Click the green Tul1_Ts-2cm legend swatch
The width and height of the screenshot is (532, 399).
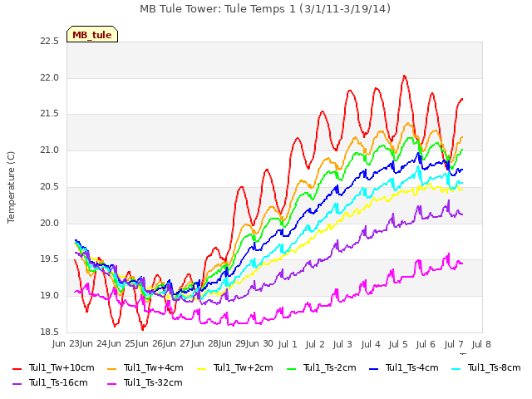291,369
